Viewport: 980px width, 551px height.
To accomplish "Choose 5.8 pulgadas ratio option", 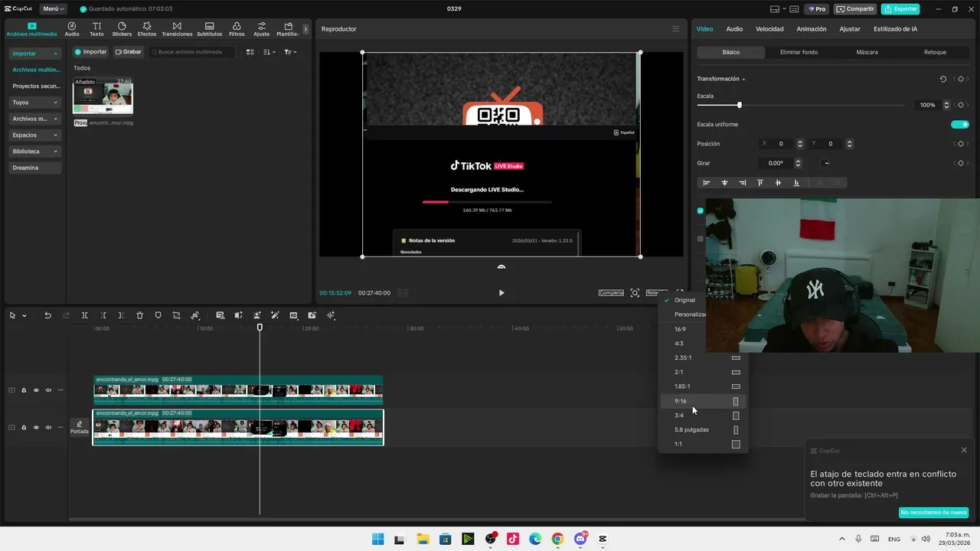I will pos(704,429).
